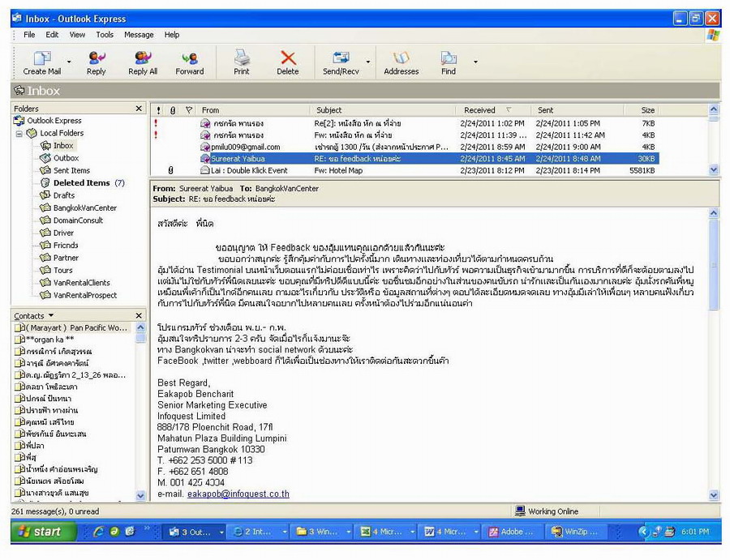The height and width of the screenshot is (560, 730).
Task: Open the Drafts folder
Action: [x=64, y=195]
